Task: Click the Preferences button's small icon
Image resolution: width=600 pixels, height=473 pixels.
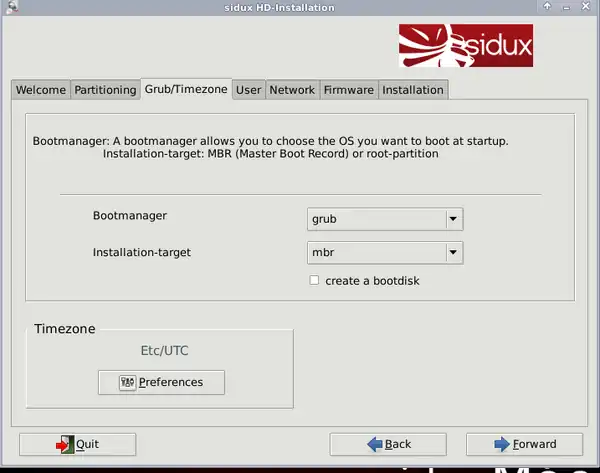Action: (127, 382)
